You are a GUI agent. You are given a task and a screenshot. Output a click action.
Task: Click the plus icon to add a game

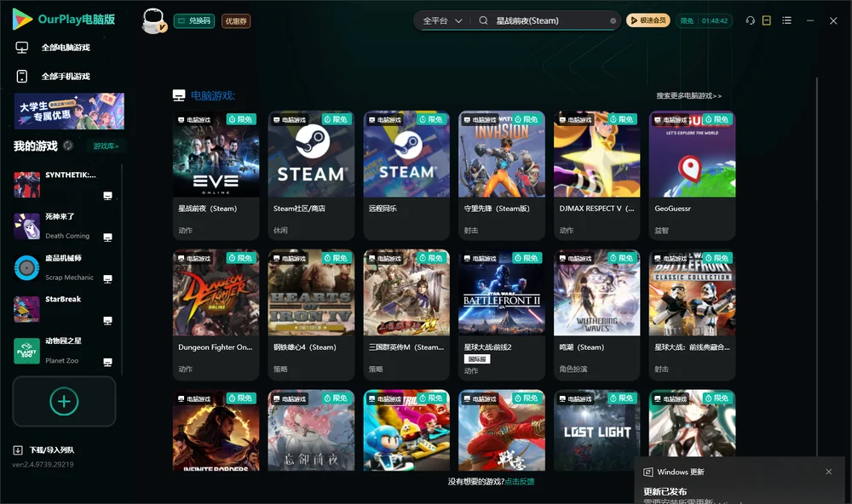coord(64,401)
